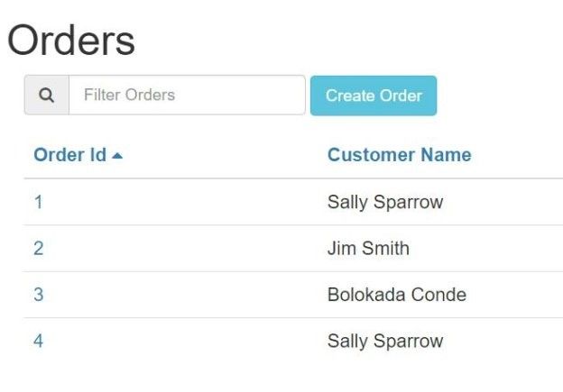This screenshot has height=392, width=563.
Task: Click the blank header area between column titles
Action: coord(225,155)
